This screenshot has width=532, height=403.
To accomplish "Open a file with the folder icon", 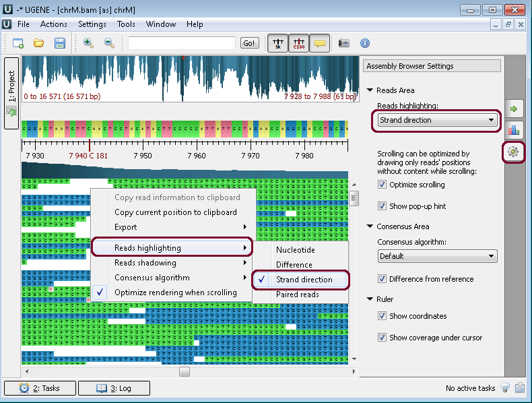I will click(x=38, y=43).
